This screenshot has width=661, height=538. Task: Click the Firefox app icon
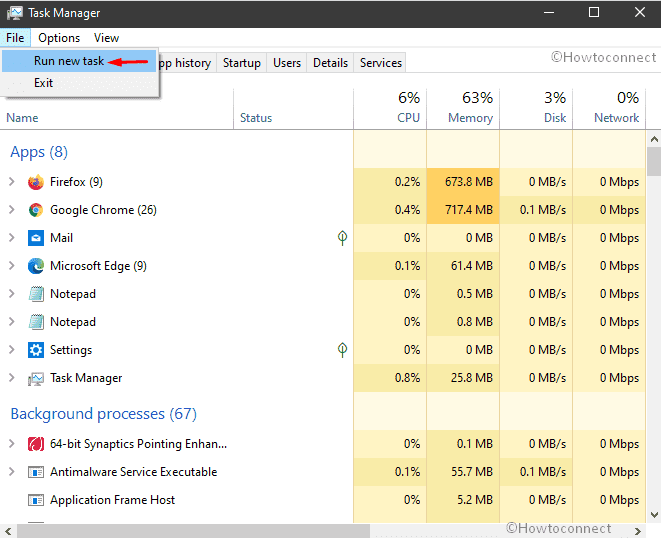[x=36, y=182]
